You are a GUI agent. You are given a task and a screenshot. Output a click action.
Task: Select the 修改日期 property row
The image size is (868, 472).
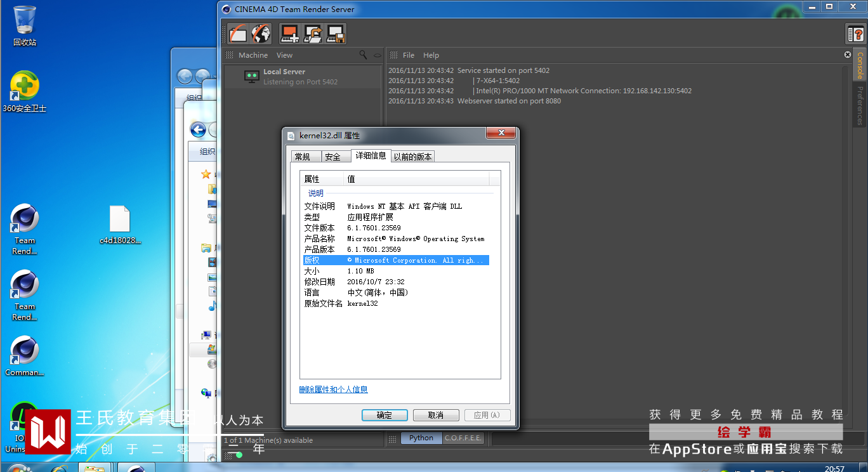tap(396, 282)
